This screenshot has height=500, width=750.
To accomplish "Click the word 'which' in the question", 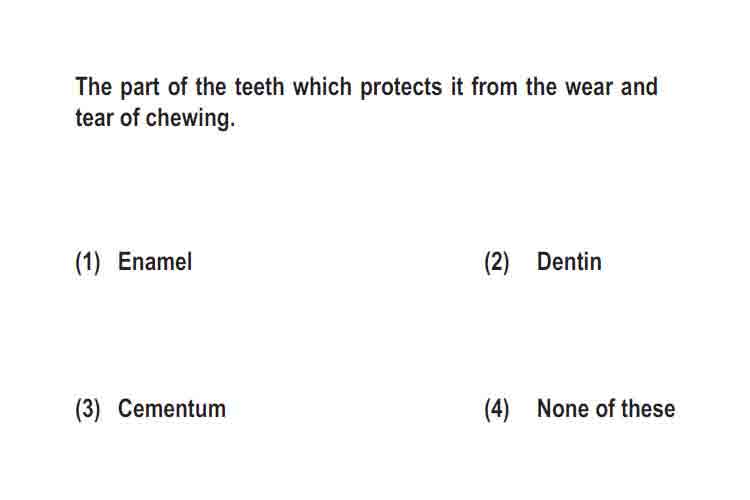I will [322, 87].
